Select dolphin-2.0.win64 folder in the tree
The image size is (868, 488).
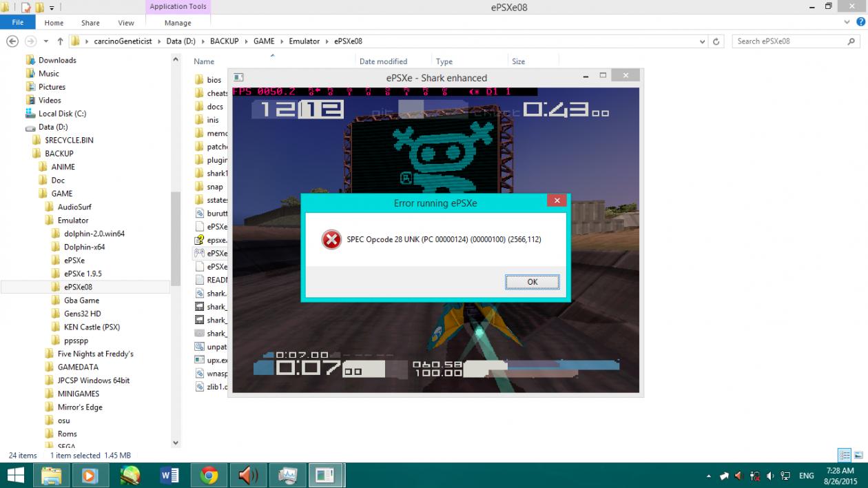[94, 234]
